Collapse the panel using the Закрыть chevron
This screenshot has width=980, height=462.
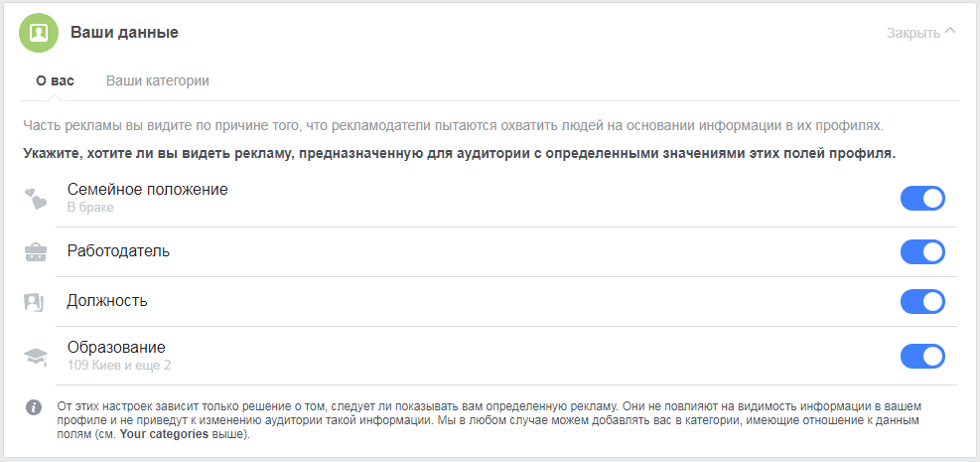click(950, 31)
